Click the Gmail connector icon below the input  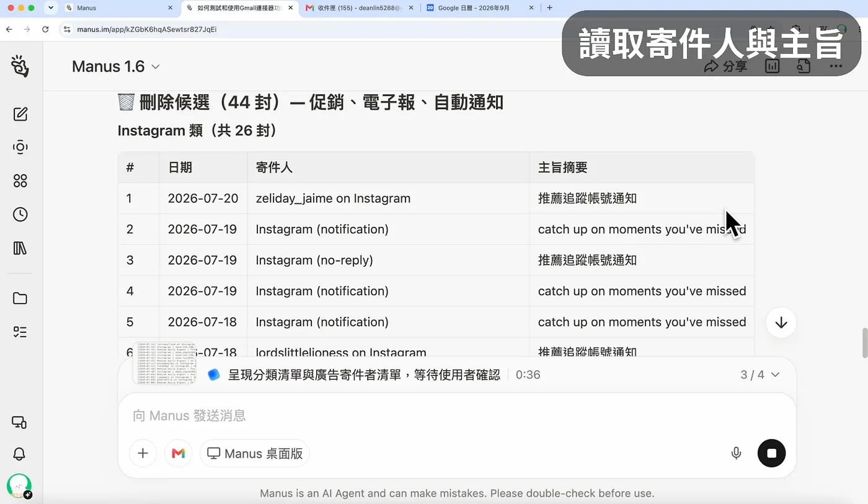click(x=179, y=453)
